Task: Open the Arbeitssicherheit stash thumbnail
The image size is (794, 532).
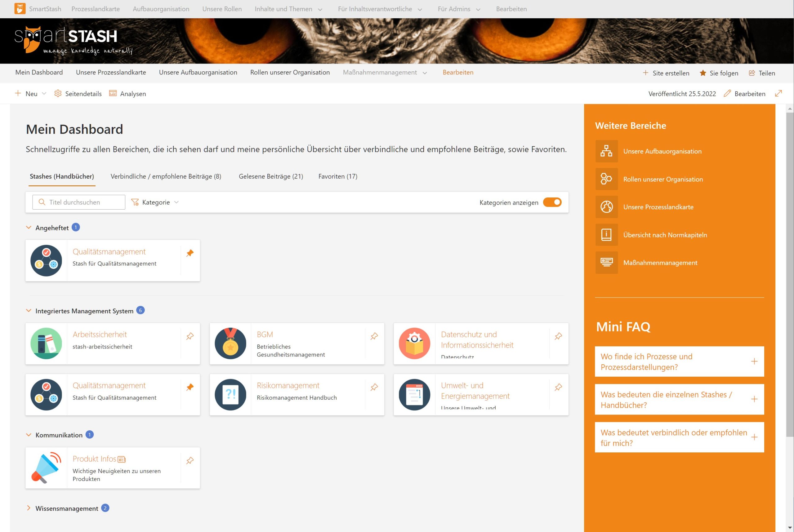Action: click(46, 344)
